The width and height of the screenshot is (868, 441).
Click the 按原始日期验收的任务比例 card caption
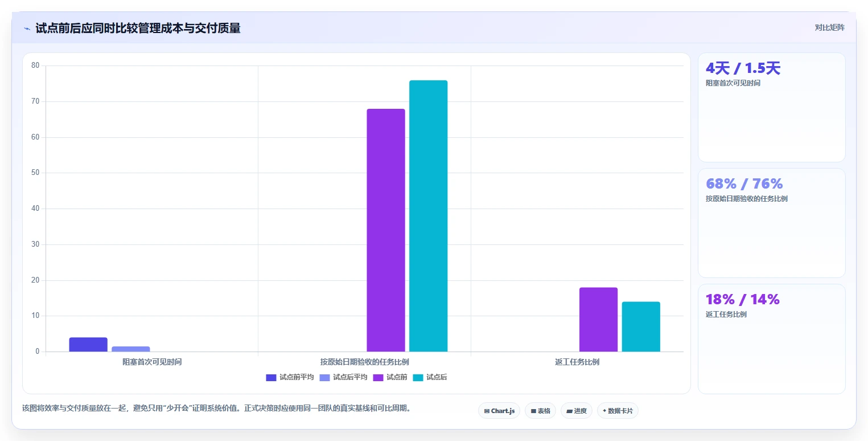point(746,199)
